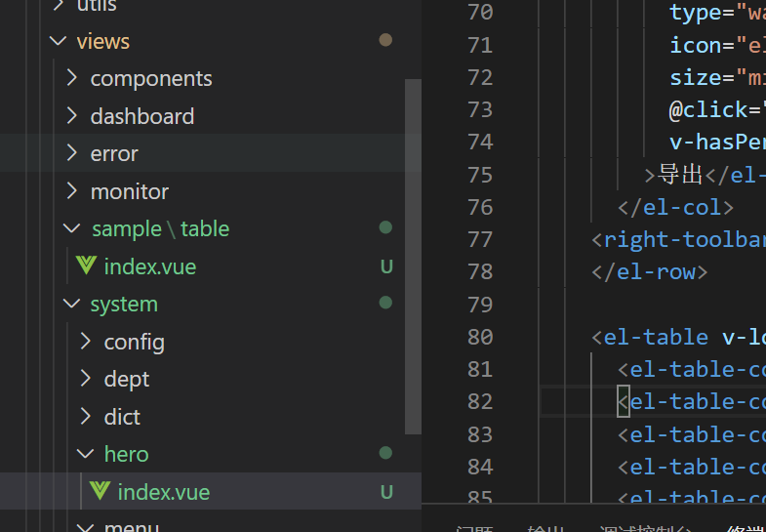
Task: Click line number 80 in the gutter
Action: [480, 337]
